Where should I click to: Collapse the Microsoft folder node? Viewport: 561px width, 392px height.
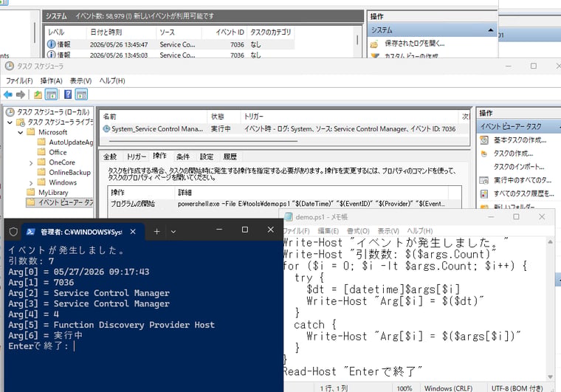coord(21,132)
